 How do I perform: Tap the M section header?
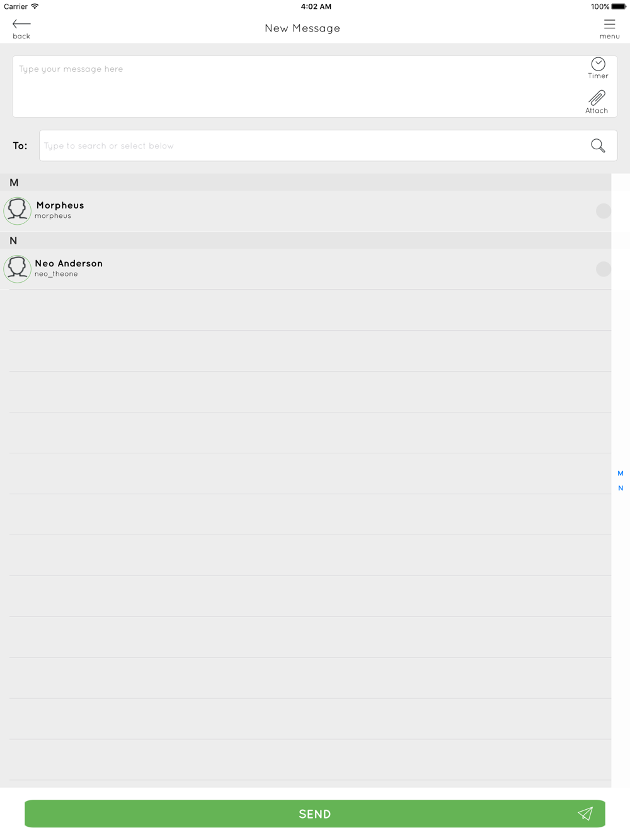tap(306, 183)
